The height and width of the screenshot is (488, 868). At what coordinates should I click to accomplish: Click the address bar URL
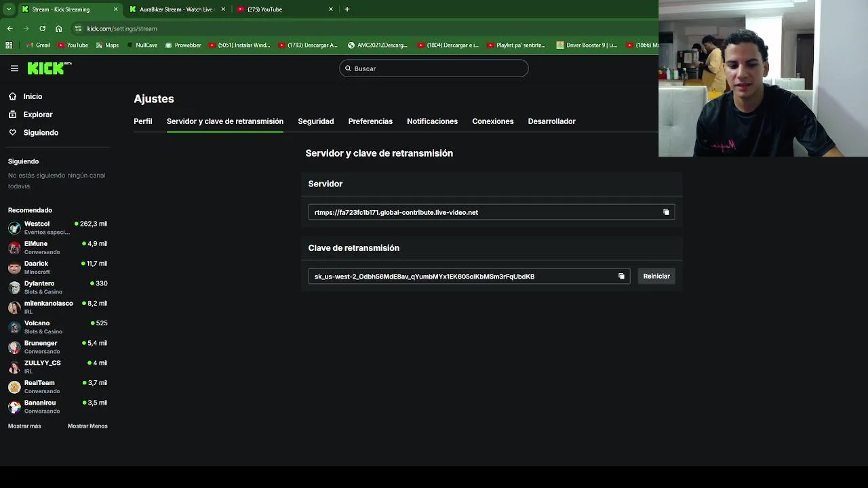(x=122, y=28)
